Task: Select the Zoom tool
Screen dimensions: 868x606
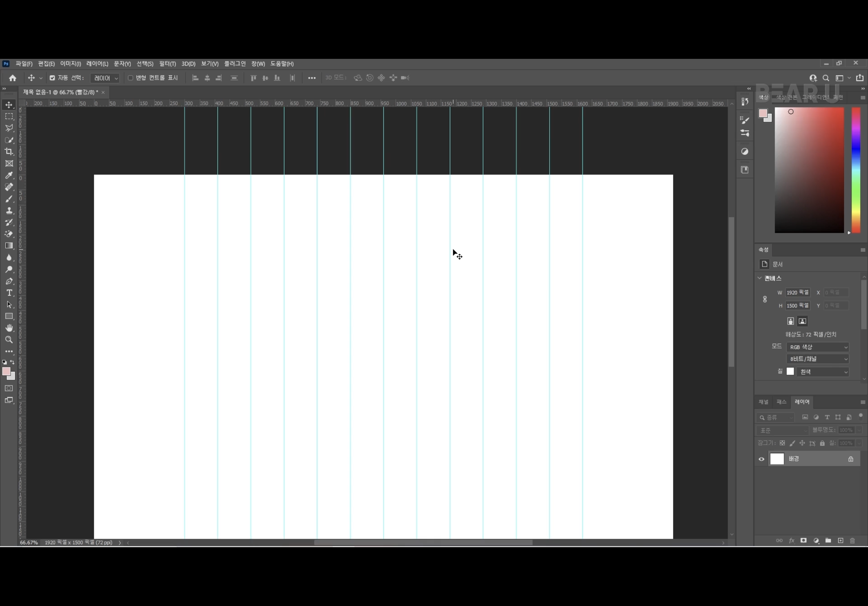Action: click(x=9, y=340)
